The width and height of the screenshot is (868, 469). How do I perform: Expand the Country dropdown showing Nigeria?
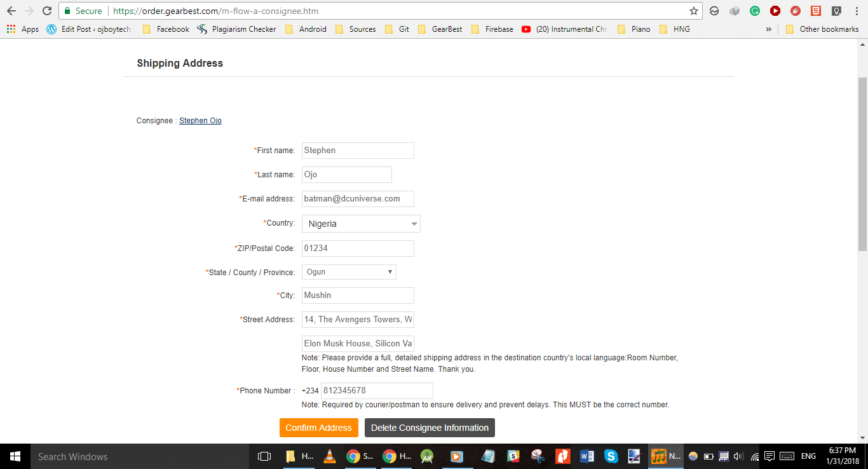pyautogui.click(x=360, y=224)
